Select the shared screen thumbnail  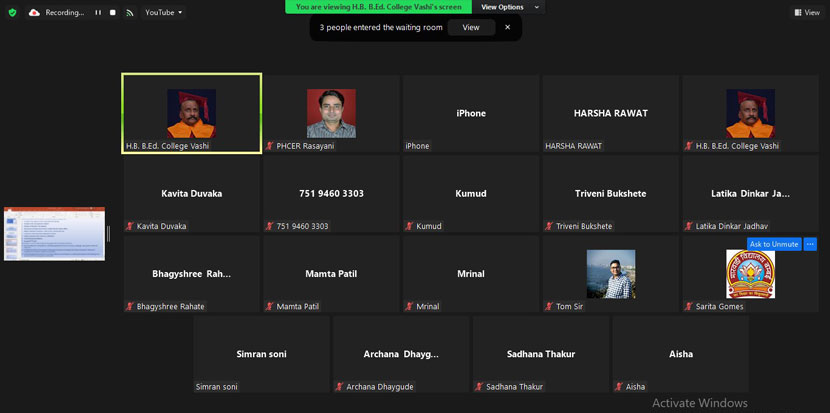54,233
